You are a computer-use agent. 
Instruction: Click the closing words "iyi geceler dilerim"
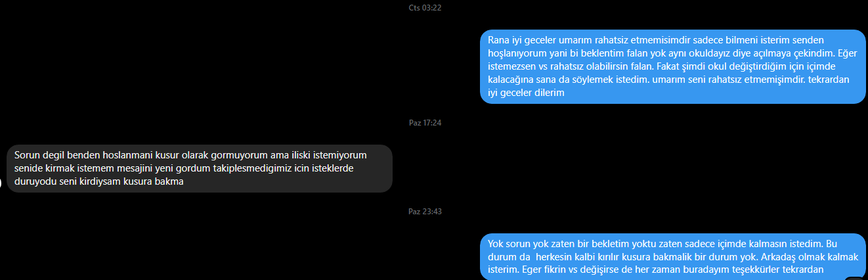pos(527,93)
